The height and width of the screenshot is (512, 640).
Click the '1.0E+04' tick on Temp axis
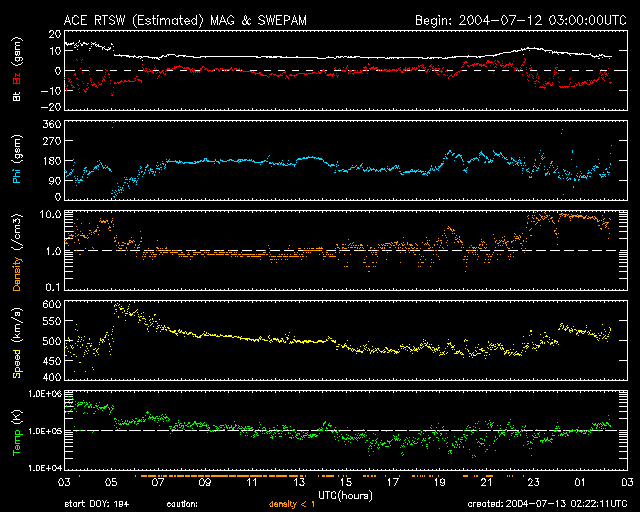point(45,467)
